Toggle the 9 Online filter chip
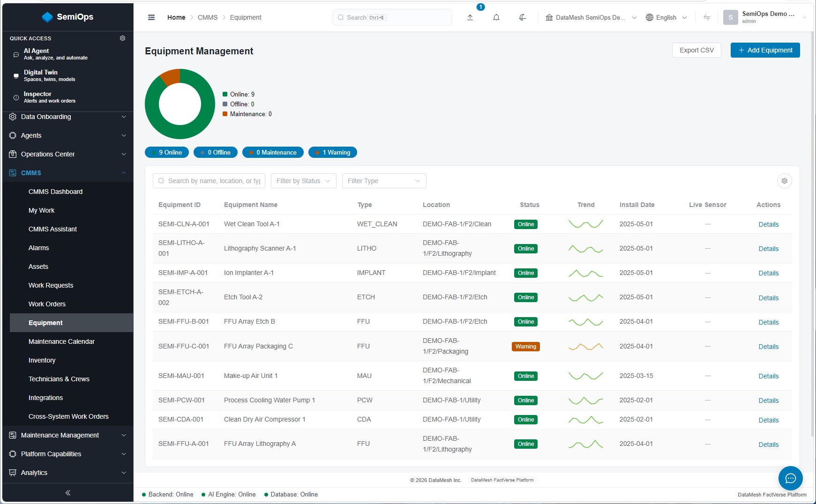This screenshot has width=816, height=504. (167, 152)
